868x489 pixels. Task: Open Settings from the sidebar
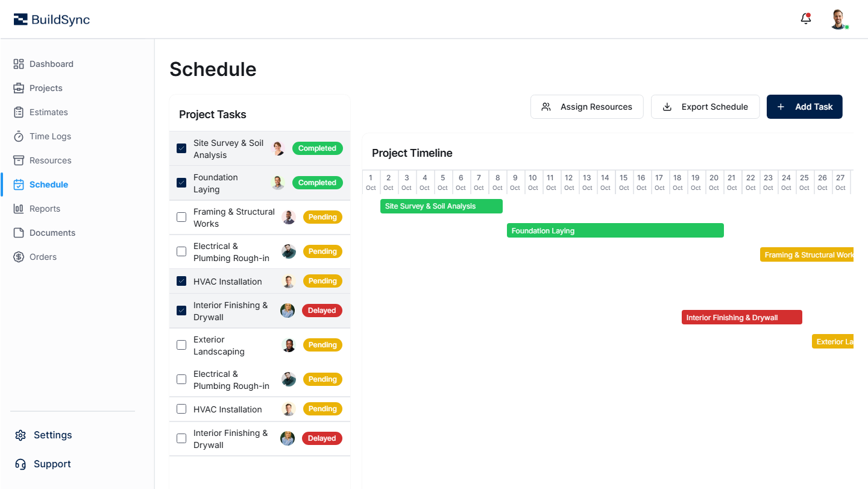[20, 435]
